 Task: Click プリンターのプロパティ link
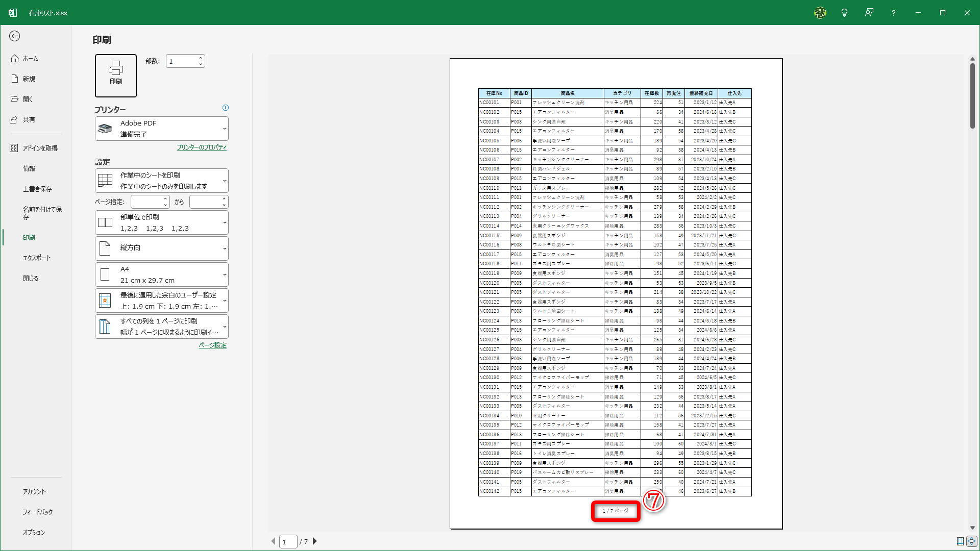click(202, 147)
